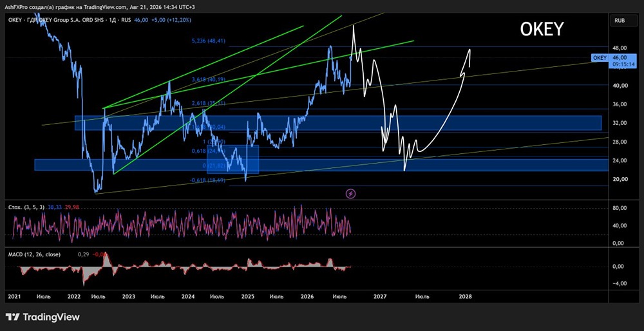
Task: Click the 32,00 price axis label
Action: (619, 123)
